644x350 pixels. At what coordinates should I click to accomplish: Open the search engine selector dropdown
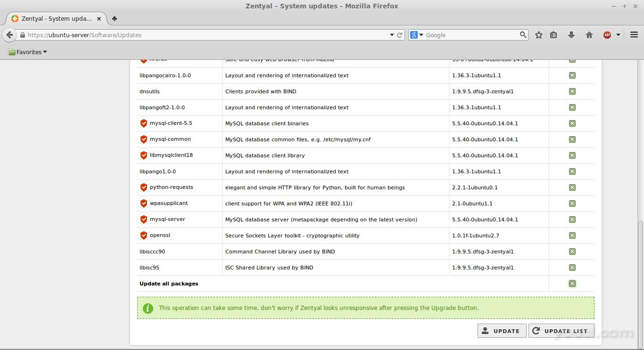tap(417, 35)
